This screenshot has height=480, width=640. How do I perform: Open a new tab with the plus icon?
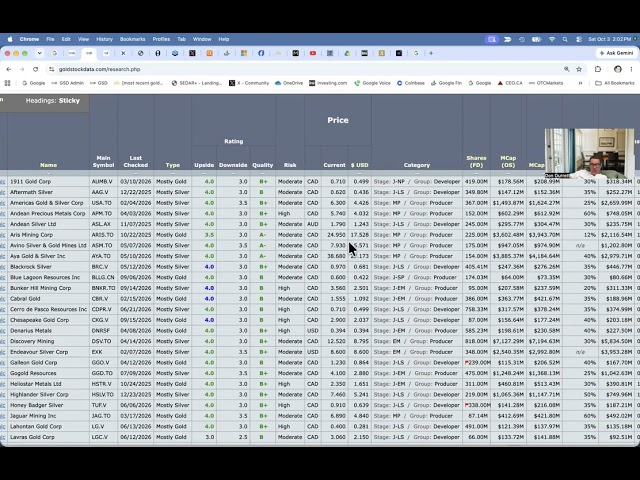click(431, 53)
